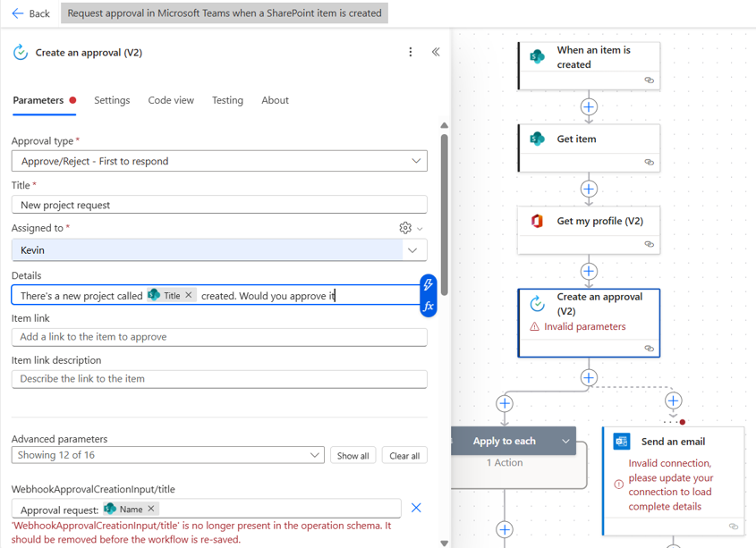Open the three-dot more options menu
The height and width of the screenshot is (548, 756).
(x=411, y=52)
